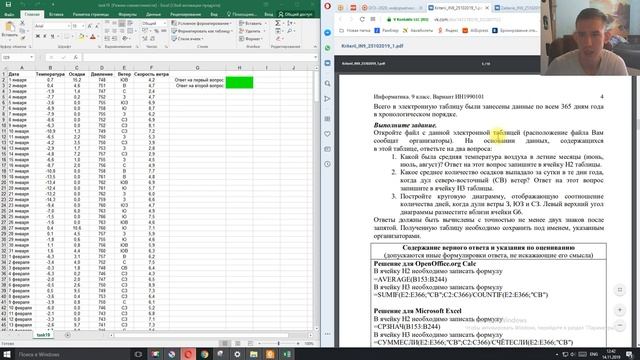Click the Windows Start button
Screen dimensions: 640x360
coord(7,354)
